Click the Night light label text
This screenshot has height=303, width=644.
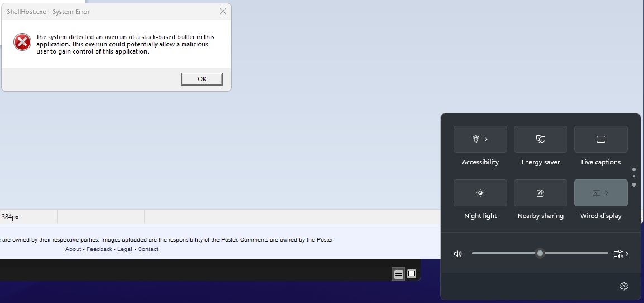coord(480,216)
